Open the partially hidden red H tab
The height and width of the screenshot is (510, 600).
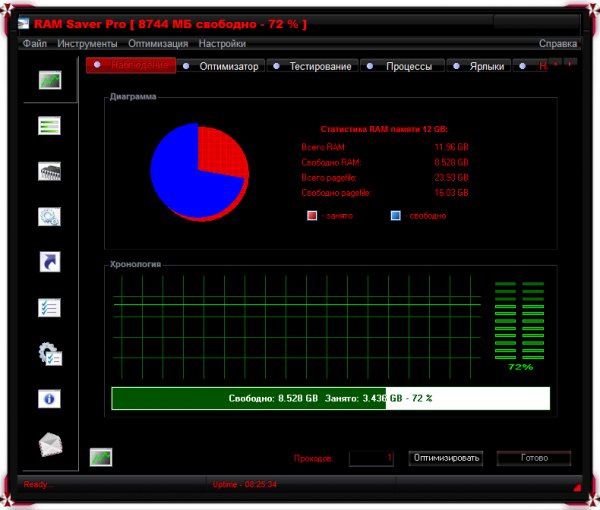[x=531, y=66]
